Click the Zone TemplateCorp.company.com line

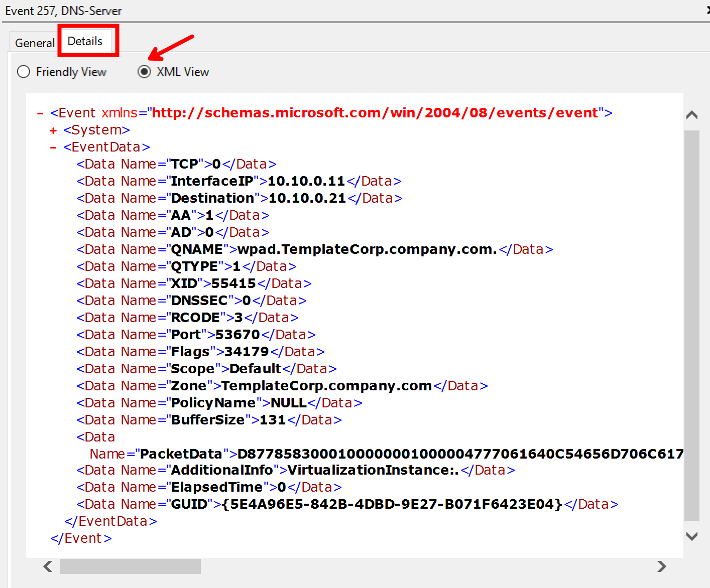pos(282,386)
